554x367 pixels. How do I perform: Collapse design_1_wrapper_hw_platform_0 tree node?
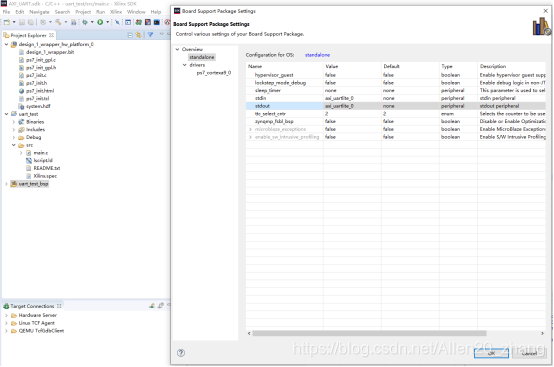pos(6,44)
